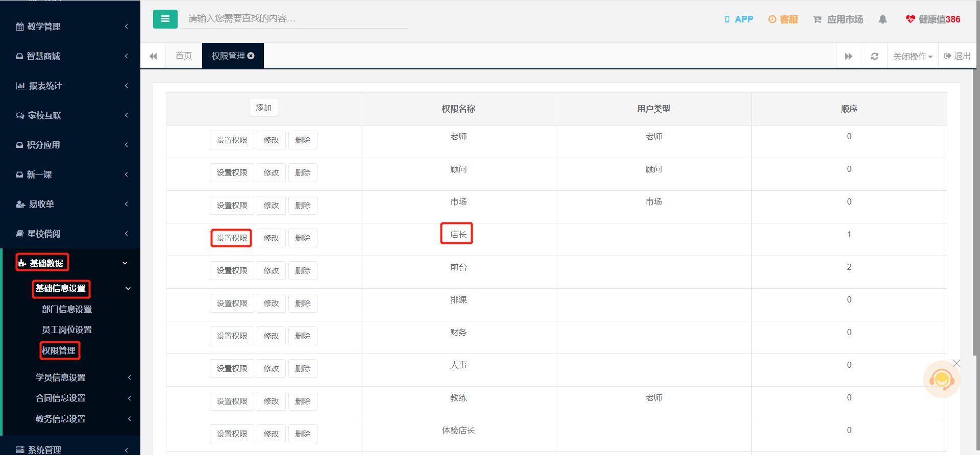Select 员工岗位设置 in sidebar
The height and width of the screenshot is (455, 980).
67,330
